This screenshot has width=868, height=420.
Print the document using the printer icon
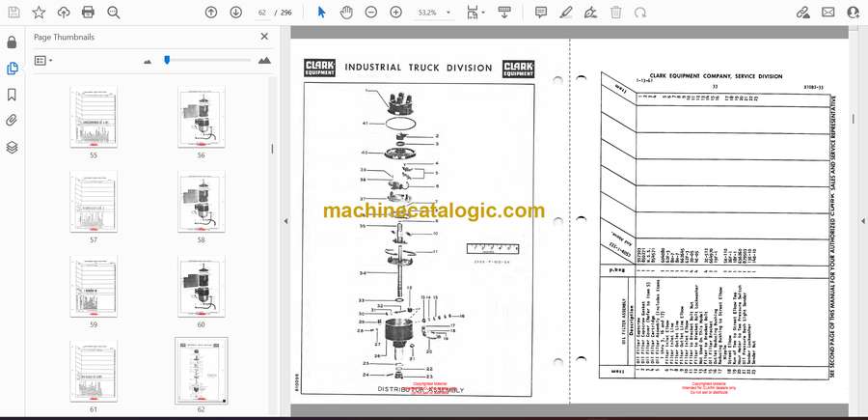pos(88,13)
